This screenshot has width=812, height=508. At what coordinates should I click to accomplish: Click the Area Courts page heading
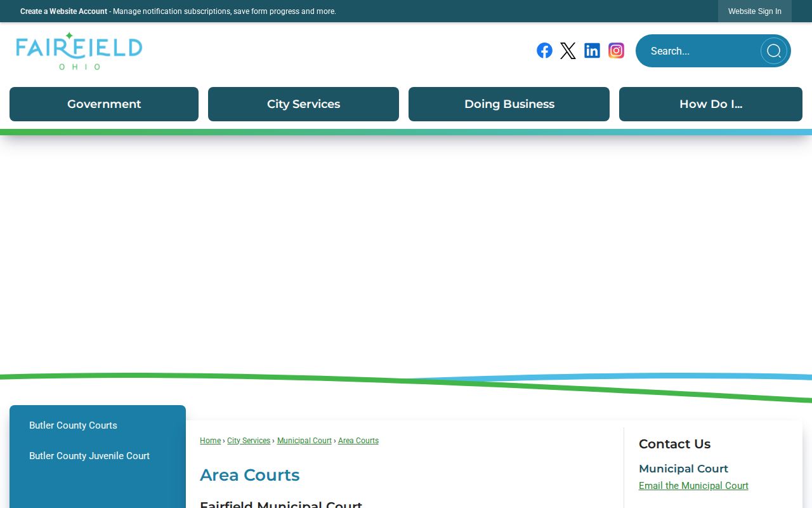pyautogui.click(x=249, y=475)
